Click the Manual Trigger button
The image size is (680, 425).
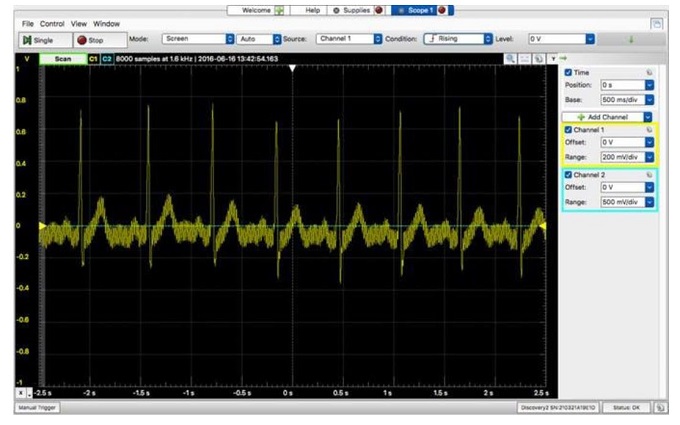35,408
